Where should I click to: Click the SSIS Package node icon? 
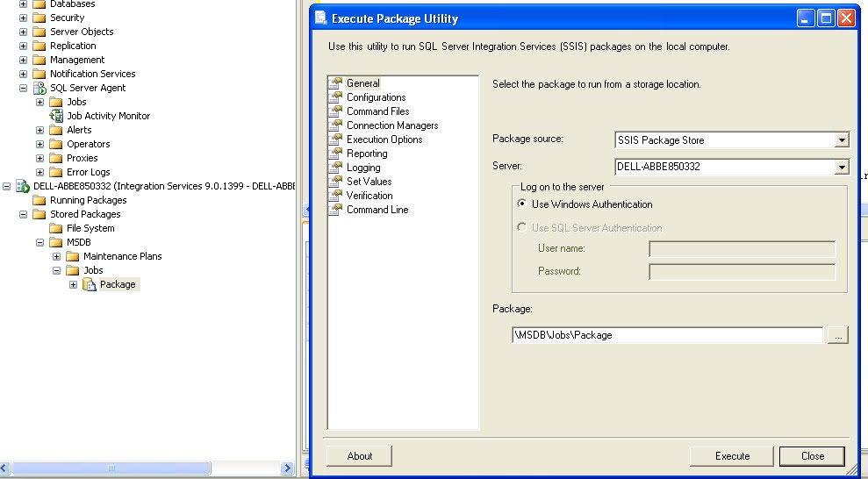tap(90, 284)
